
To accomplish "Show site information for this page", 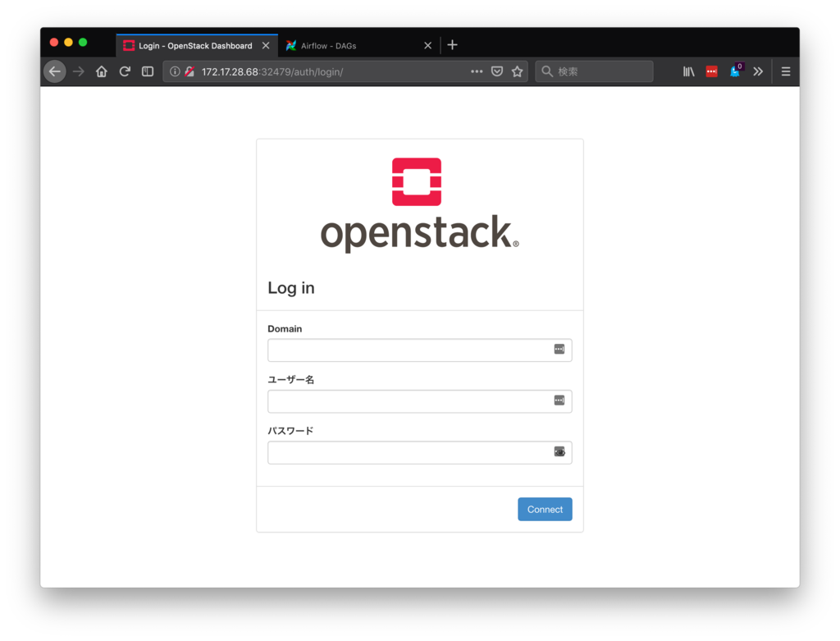I will pyautogui.click(x=175, y=71).
